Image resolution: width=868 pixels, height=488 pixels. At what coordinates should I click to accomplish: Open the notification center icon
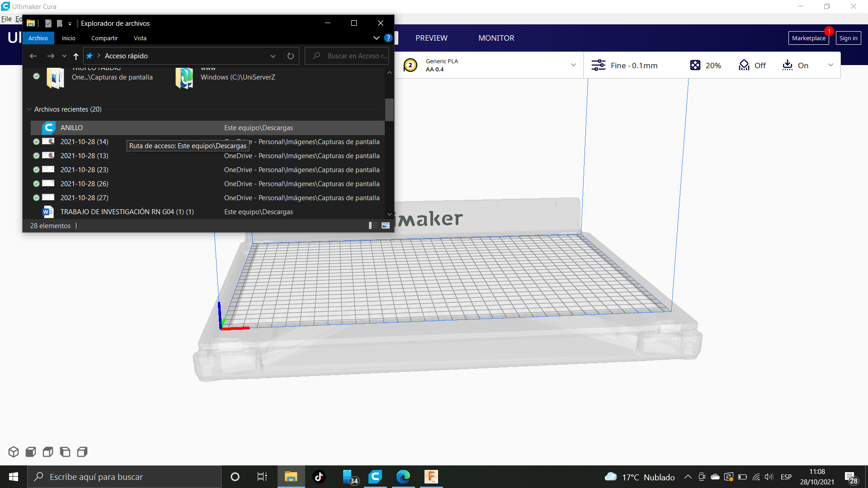(x=851, y=477)
